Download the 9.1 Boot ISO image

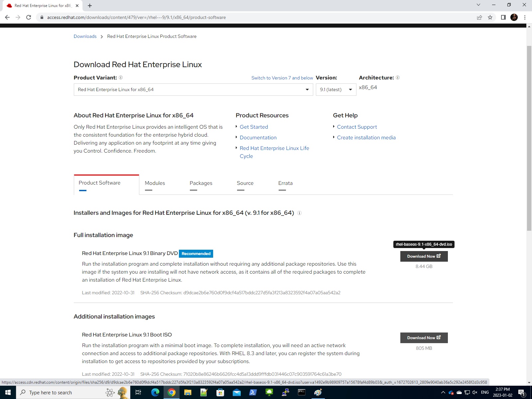point(424,338)
